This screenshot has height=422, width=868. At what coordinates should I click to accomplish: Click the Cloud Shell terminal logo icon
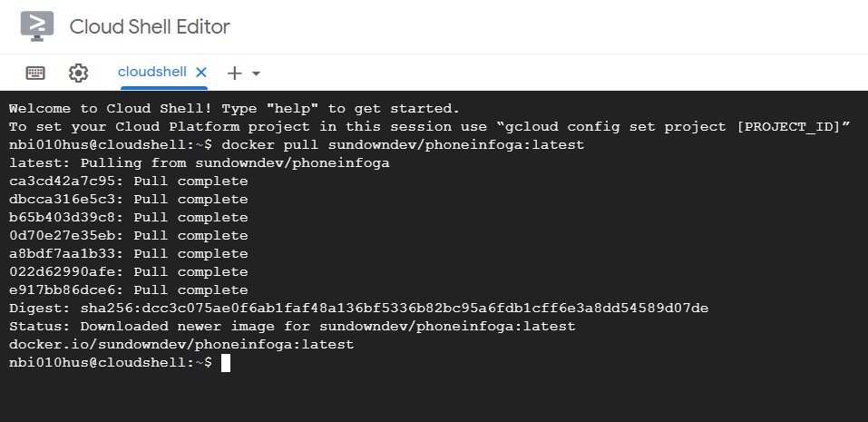tap(37, 26)
